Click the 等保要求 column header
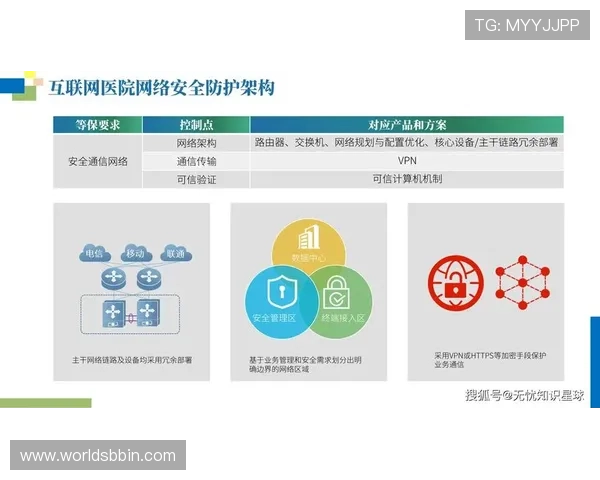 pyautogui.click(x=98, y=125)
